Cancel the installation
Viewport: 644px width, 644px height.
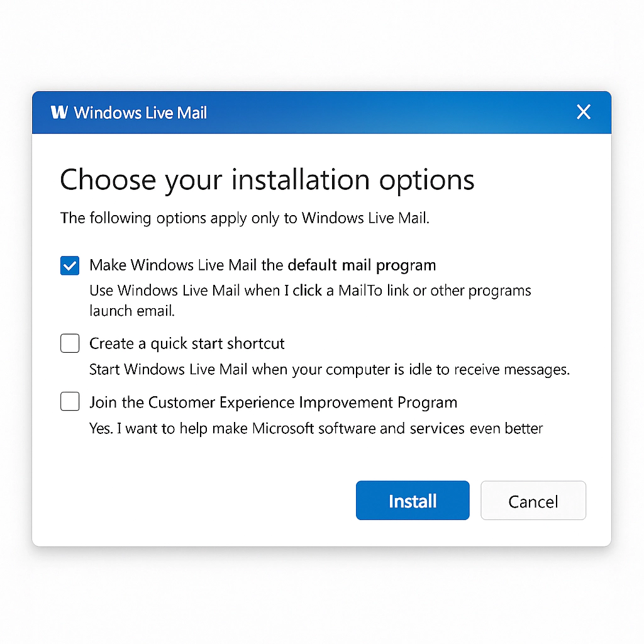tap(533, 501)
